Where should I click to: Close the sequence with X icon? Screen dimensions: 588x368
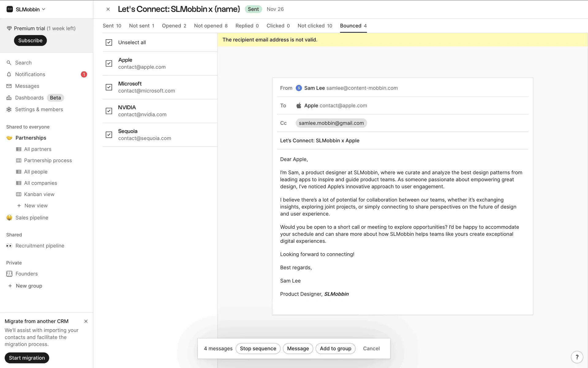108,9
